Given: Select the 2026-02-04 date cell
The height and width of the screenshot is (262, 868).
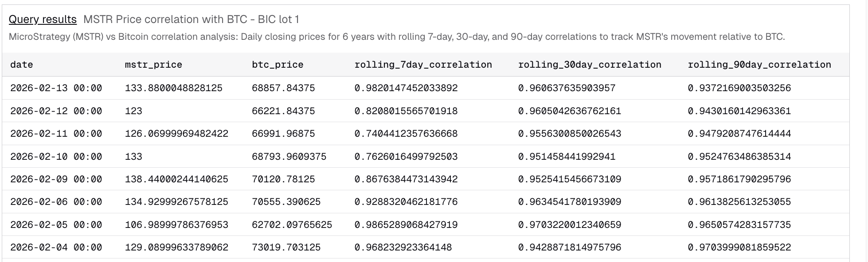Looking at the screenshot, I should pyautogui.click(x=56, y=247).
